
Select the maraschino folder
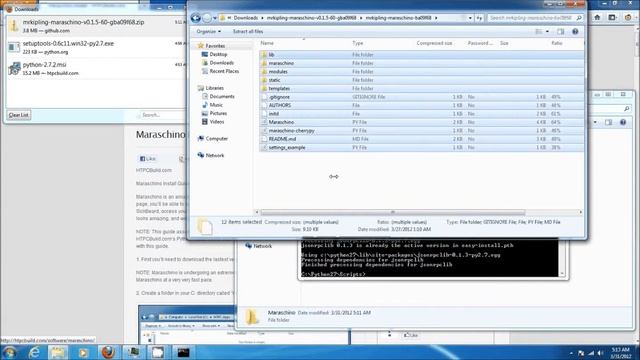tap(421, 63)
